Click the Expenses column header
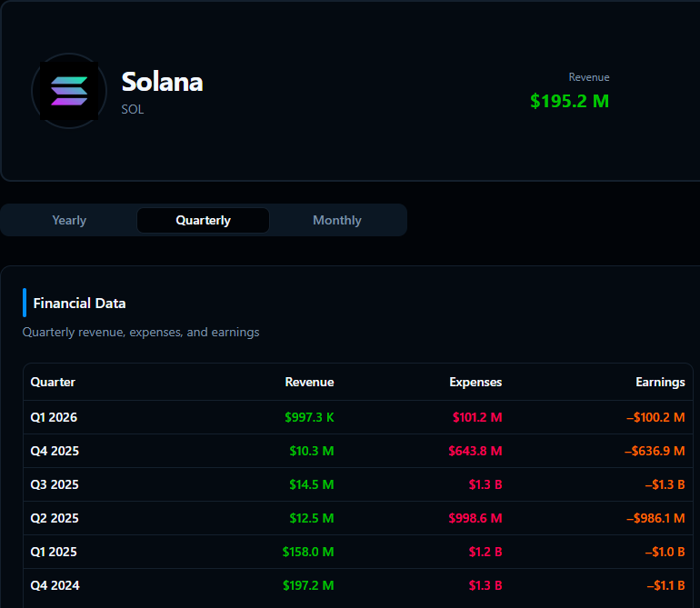This screenshot has height=608, width=700. pos(475,382)
